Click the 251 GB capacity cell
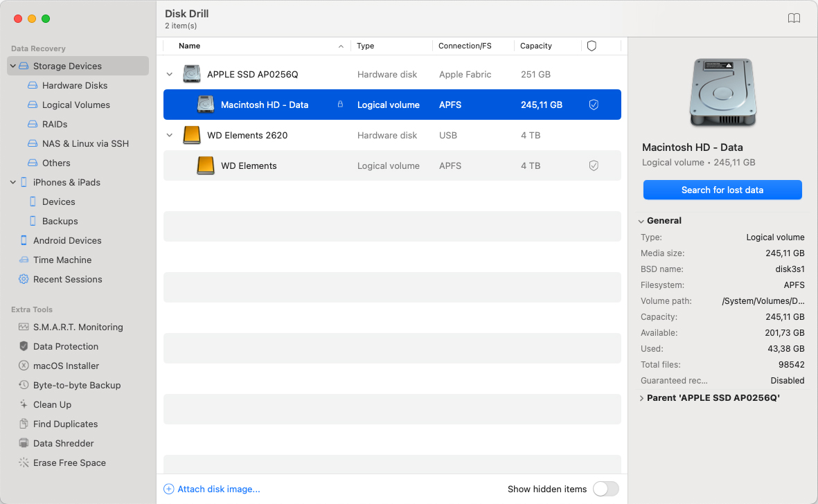 coord(536,75)
